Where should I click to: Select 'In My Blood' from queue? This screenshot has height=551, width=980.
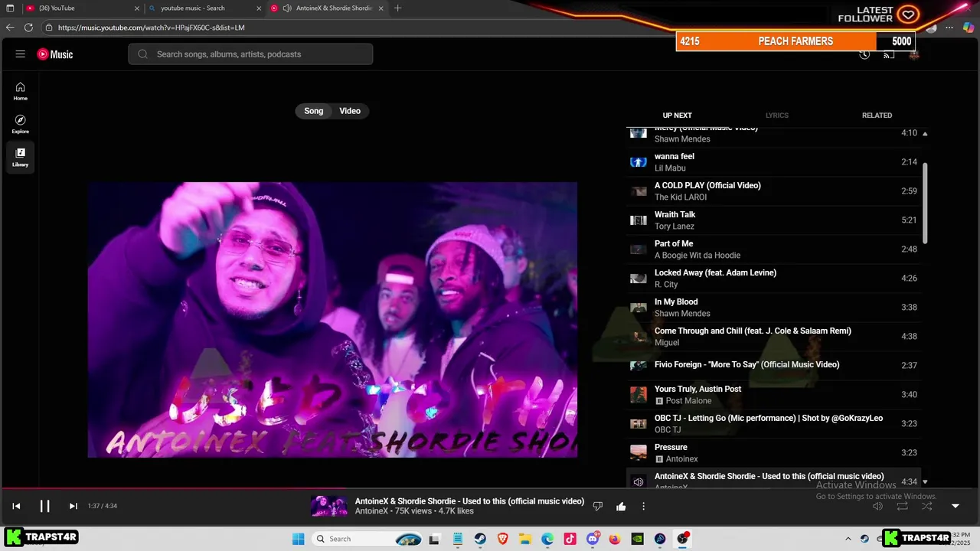[x=774, y=308]
